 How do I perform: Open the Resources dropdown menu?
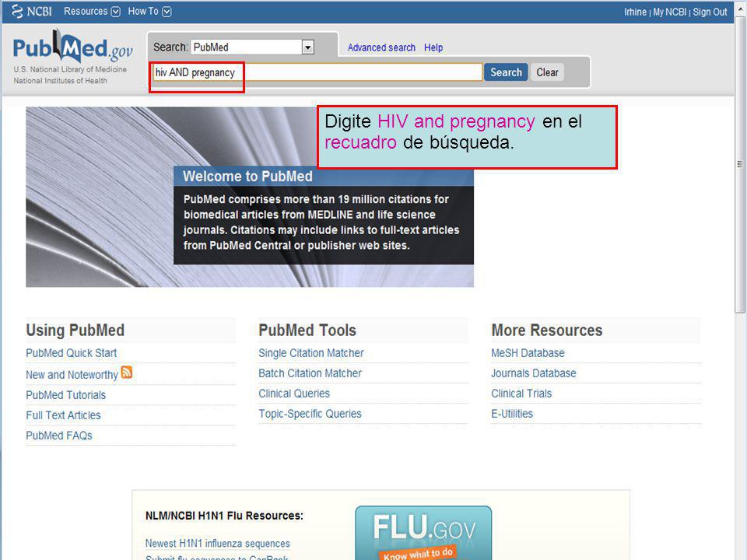click(92, 12)
